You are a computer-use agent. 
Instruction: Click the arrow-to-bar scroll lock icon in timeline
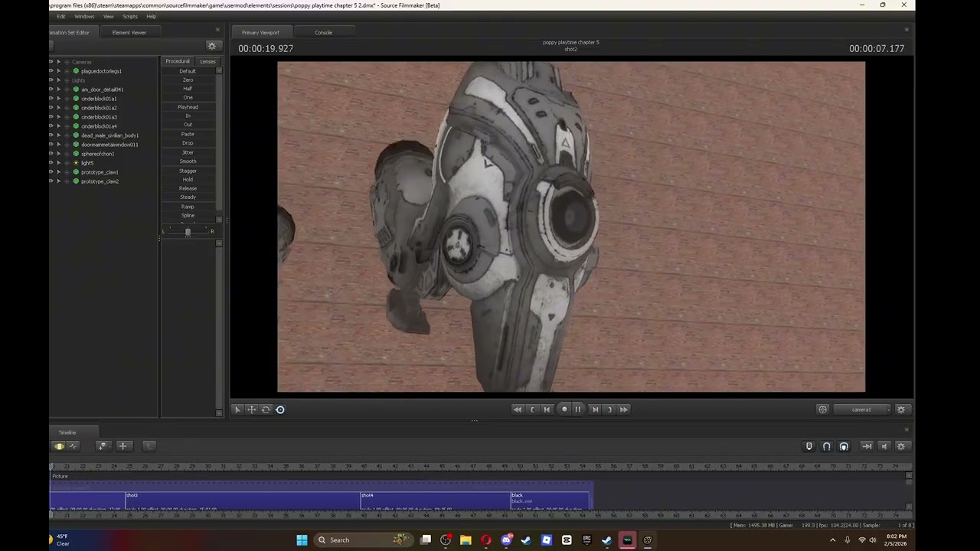click(x=867, y=446)
